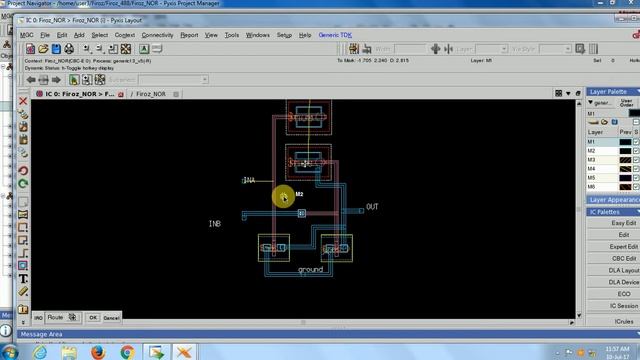Image resolution: width=640 pixels, height=360 pixels.
Task: Open file using the folder icon
Action: [x=43, y=49]
